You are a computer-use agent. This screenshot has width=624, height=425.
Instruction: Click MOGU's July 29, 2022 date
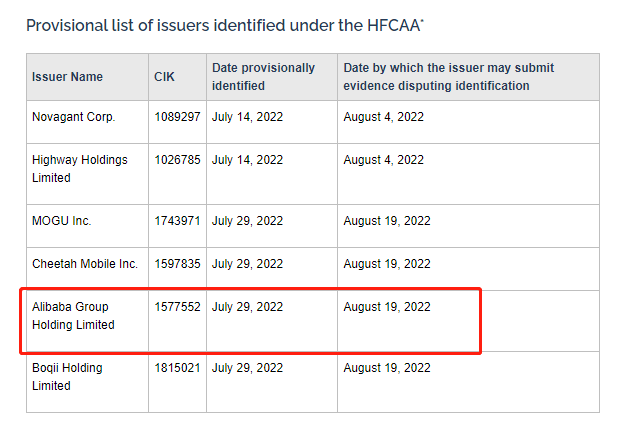pos(247,221)
